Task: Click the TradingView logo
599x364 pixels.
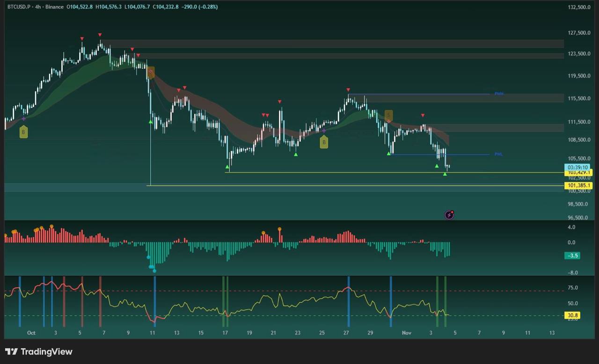Action: (39, 351)
